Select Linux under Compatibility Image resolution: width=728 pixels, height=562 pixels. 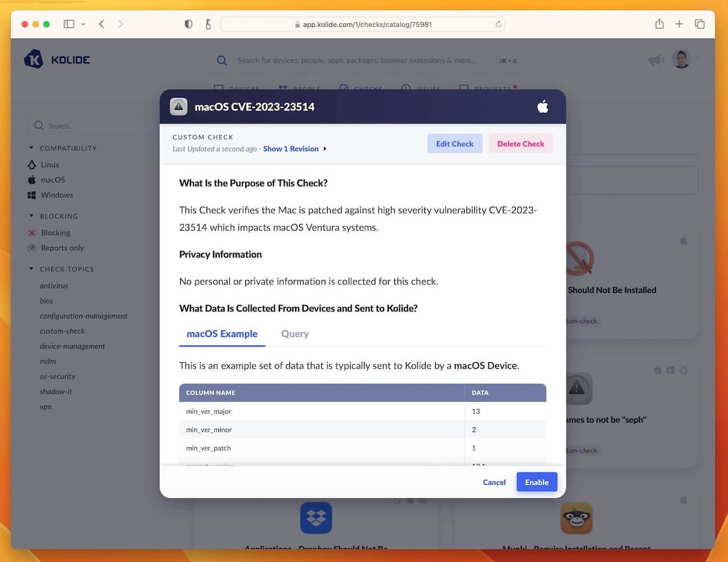click(x=48, y=165)
